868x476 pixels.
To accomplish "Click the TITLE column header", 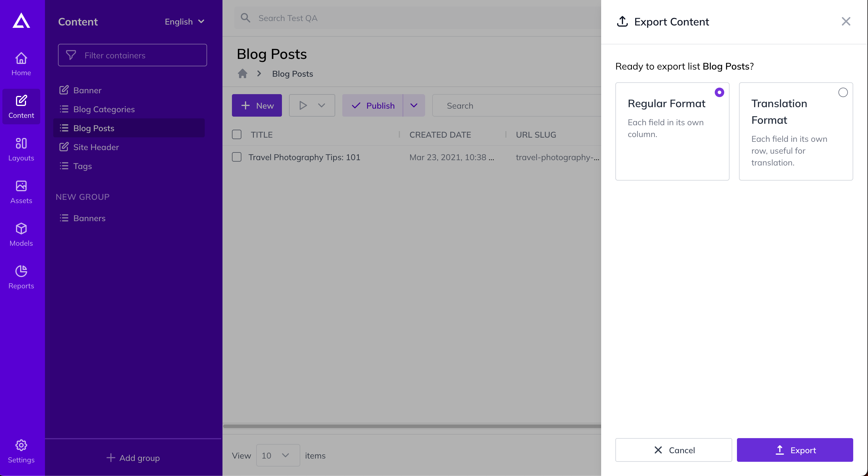I will pyautogui.click(x=262, y=134).
